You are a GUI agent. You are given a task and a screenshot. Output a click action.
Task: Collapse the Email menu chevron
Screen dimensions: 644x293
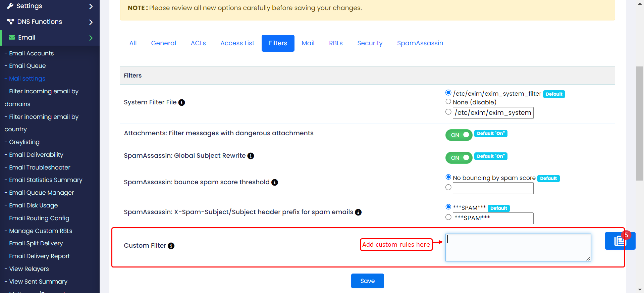click(91, 38)
